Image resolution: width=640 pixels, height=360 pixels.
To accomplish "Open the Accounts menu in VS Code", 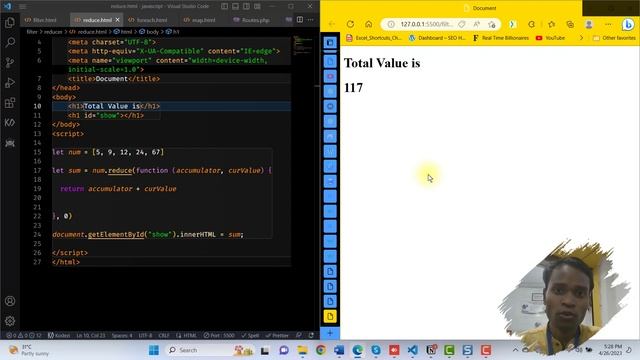I will coord(10,301).
